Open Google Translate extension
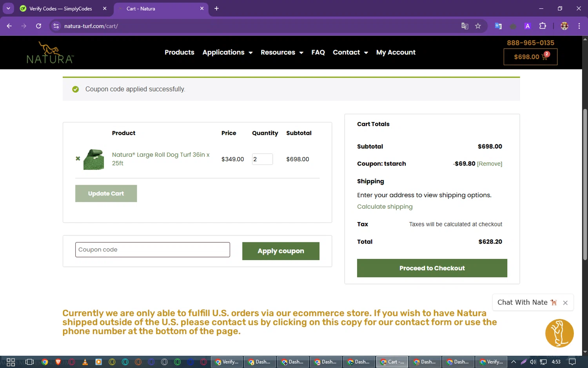Image resolution: width=588 pixels, height=368 pixels. pyautogui.click(x=498, y=26)
